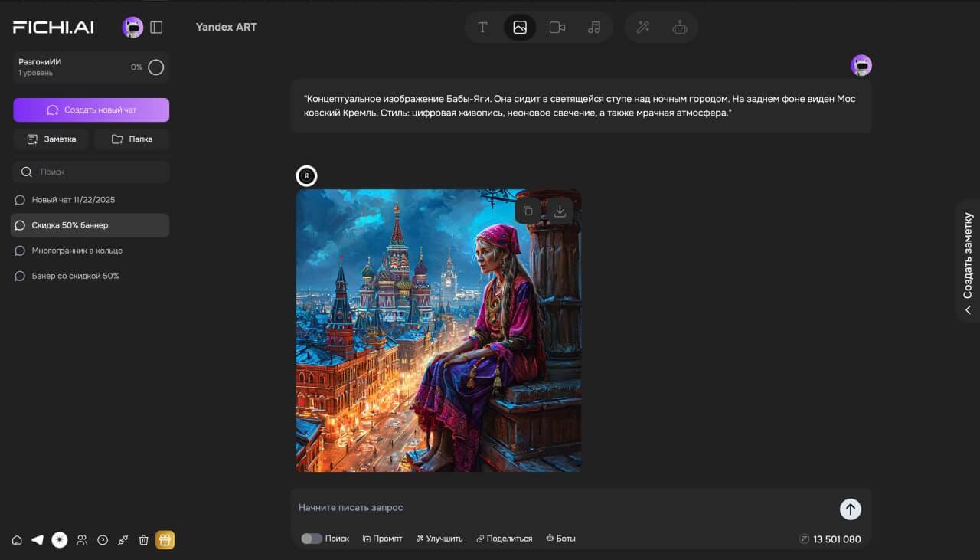980x560 pixels.
Task: Toggle the light theme sun icon
Action: [59, 540]
